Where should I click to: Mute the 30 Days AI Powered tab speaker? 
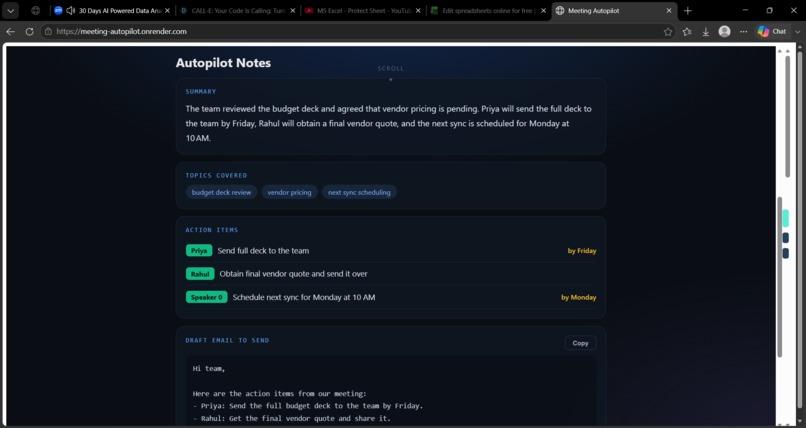(71, 10)
